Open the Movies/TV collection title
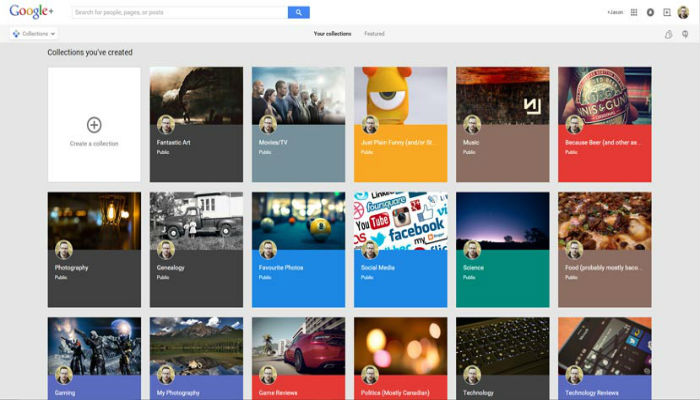 coord(273,142)
